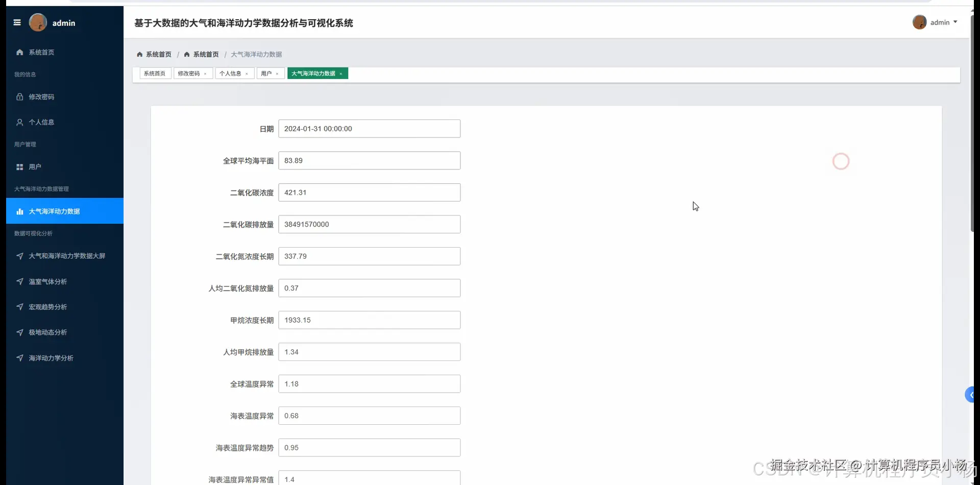
Task: Click the 全球平均海平面 input field
Action: [370, 160]
